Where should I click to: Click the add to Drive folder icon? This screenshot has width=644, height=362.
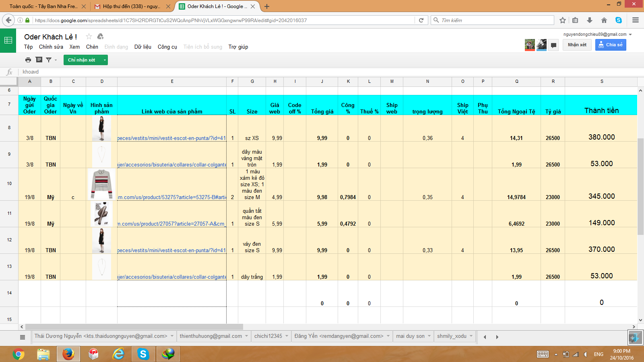[x=101, y=37]
